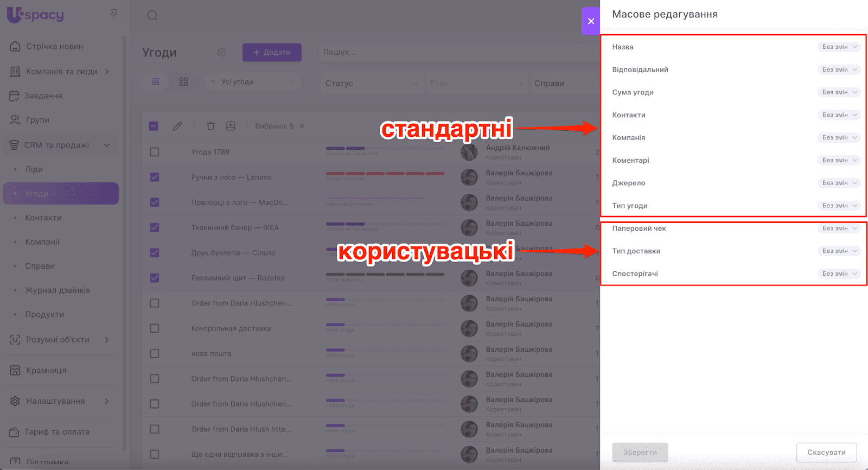
Task: Open deals settings gear icon
Action: pyautogui.click(x=221, y=53)
